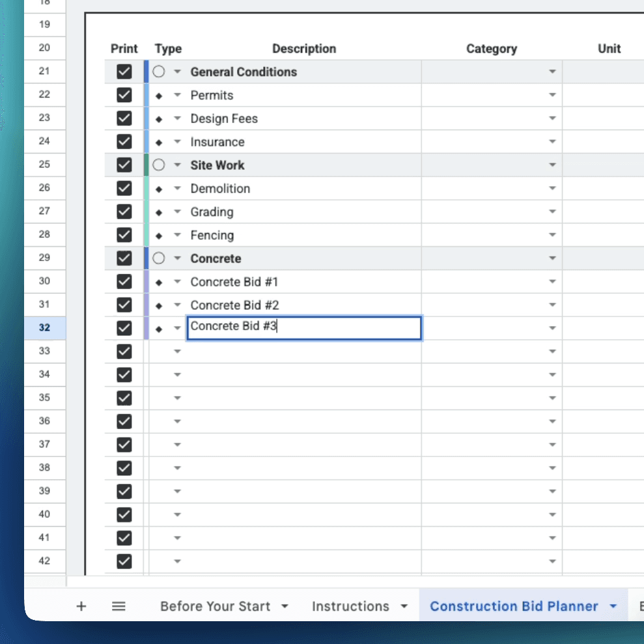Expand the Category dropdown for General Conditions
Screen dimensions: 644x644
click(x=552, y=72)
